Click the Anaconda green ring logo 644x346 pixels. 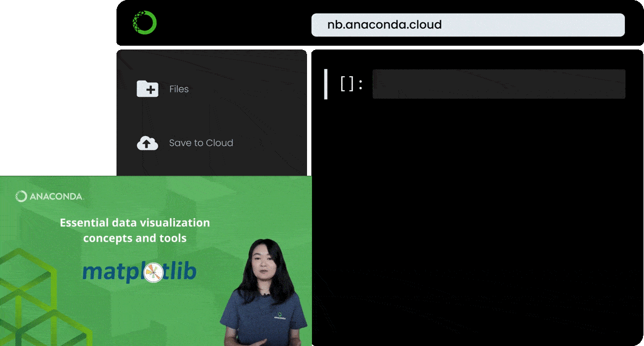click(x=145, y=22)
